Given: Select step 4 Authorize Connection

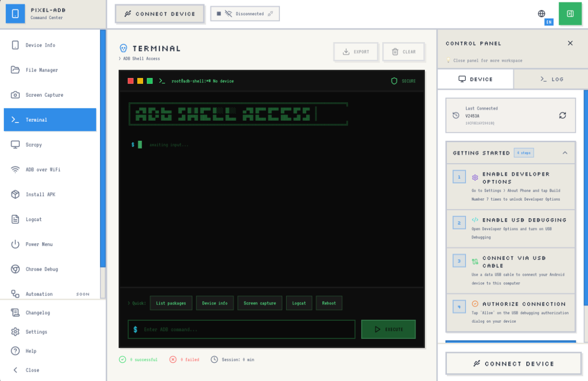Looking at the screenshot, I should pos(511,312).
